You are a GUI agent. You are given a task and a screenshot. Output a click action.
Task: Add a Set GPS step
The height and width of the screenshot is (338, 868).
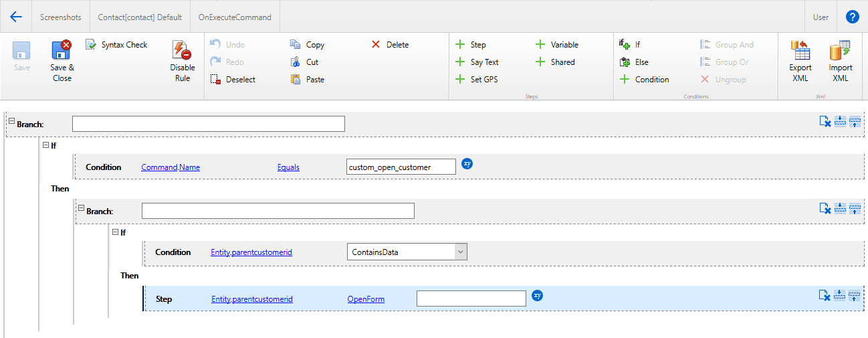pos(476,80)
